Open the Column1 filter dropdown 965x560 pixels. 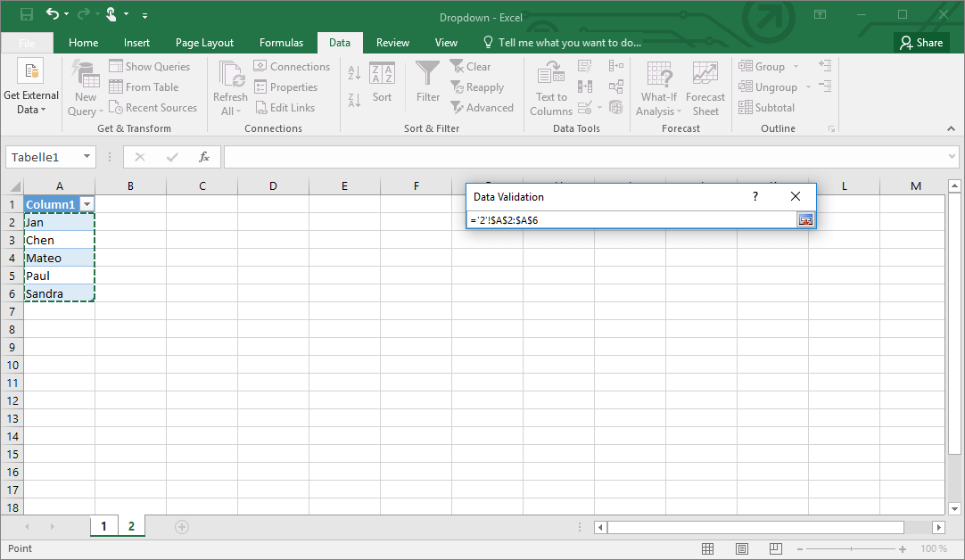tap(87, 204)
